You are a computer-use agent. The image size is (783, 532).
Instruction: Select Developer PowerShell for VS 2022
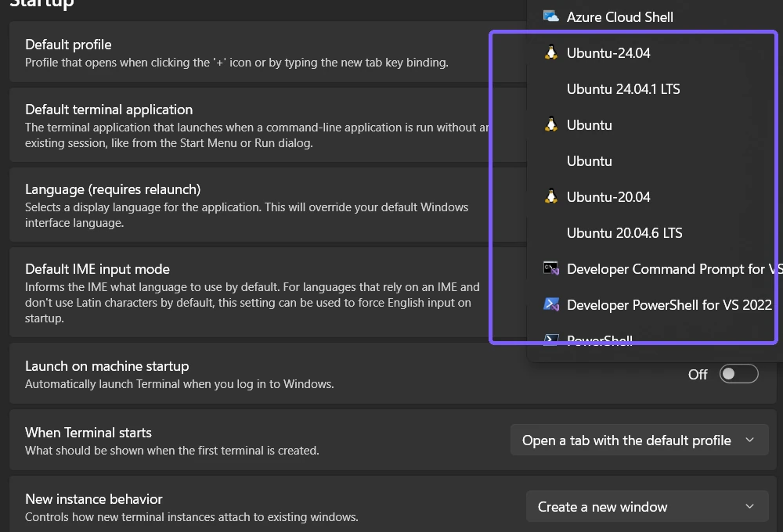[x=654, y=305]
